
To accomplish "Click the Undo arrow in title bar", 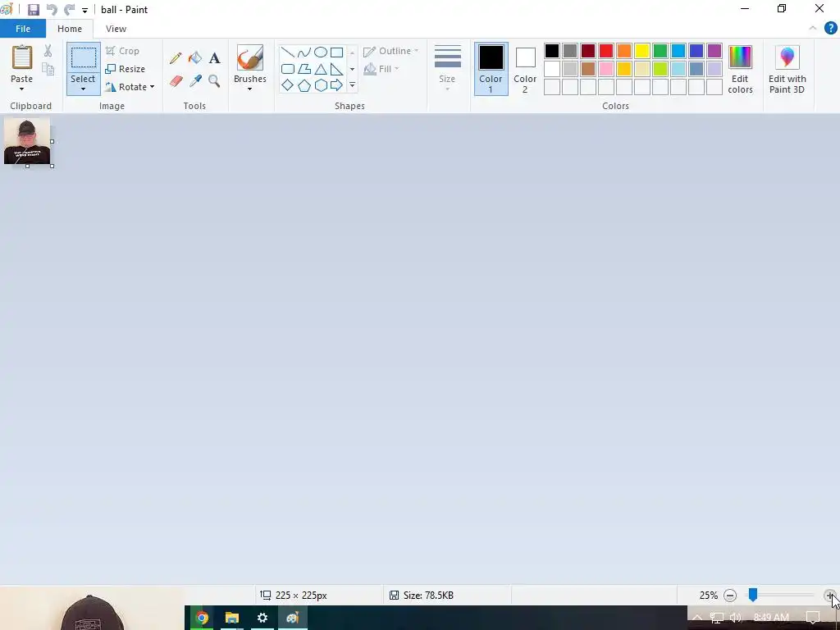I will coord(52,10).
